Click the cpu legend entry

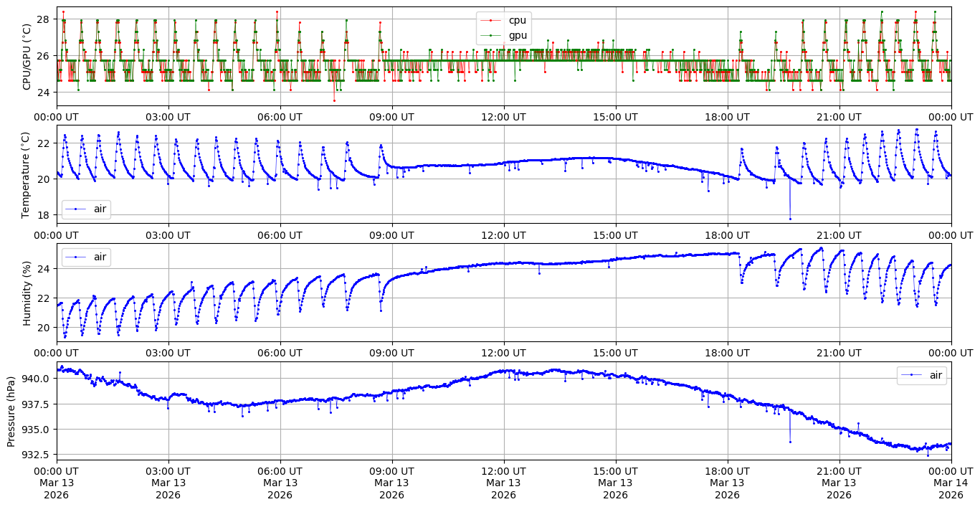pyautogui.click(x=517, y=20)
